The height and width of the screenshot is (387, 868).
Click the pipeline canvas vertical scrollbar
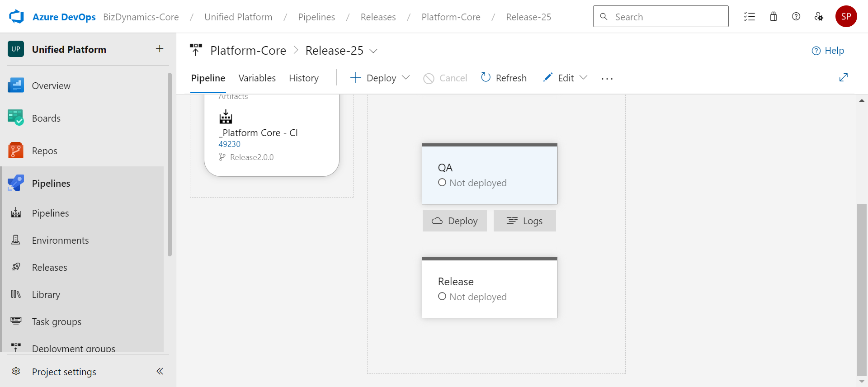coord(862,289)
